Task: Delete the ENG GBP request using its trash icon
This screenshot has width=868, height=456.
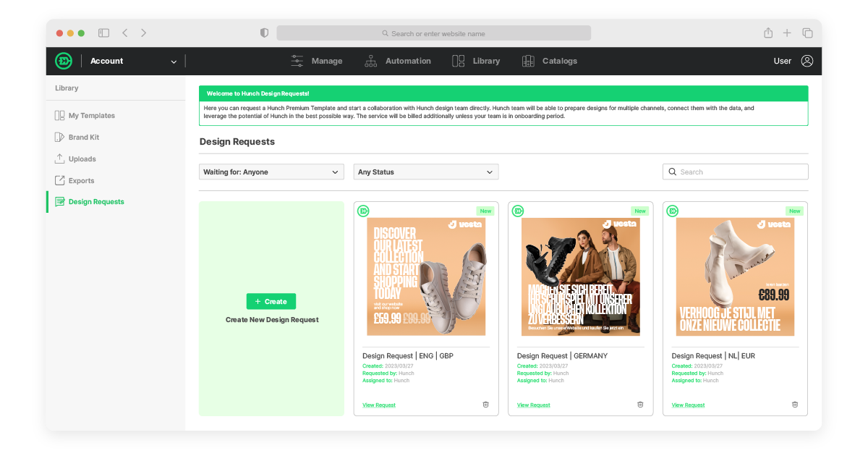Action: tap(485, 404)
